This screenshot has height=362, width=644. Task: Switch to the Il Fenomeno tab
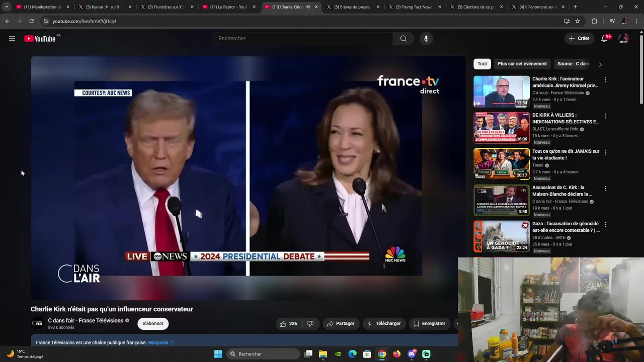[538, 7]
